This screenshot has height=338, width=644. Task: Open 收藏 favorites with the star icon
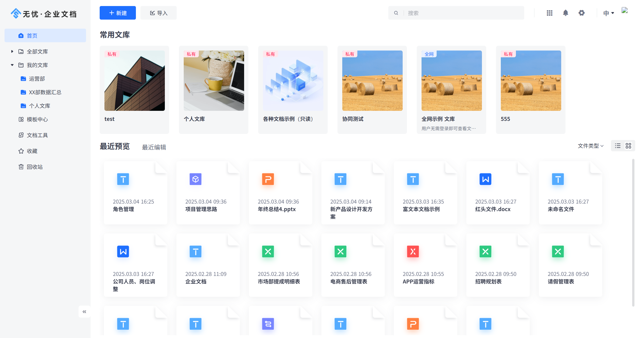[32, 151]
